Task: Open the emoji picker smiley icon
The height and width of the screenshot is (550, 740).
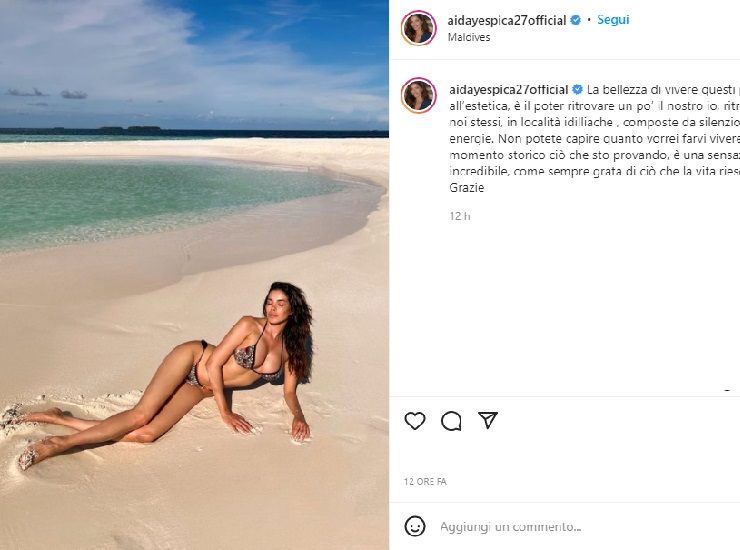Action: tap(415, 526)
